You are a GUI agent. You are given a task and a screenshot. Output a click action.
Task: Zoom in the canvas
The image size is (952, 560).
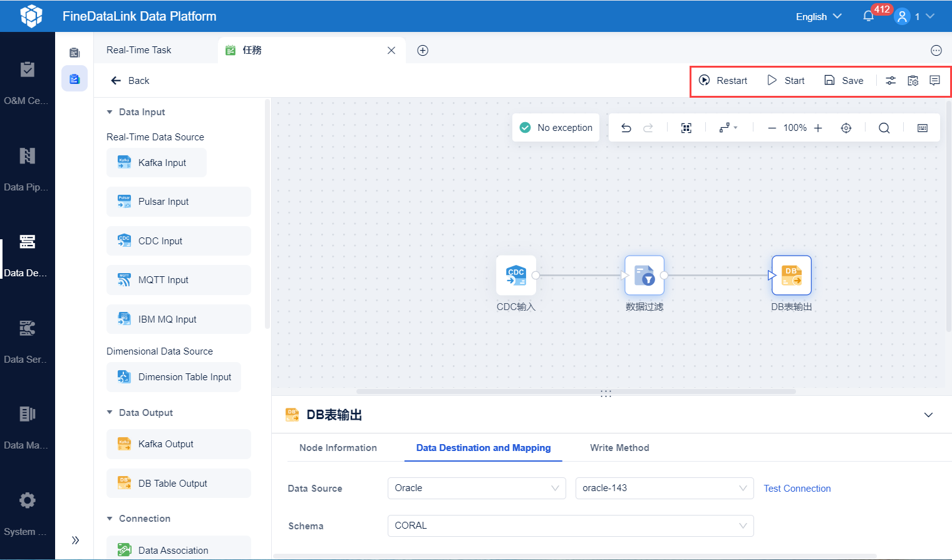coord(818,128)
